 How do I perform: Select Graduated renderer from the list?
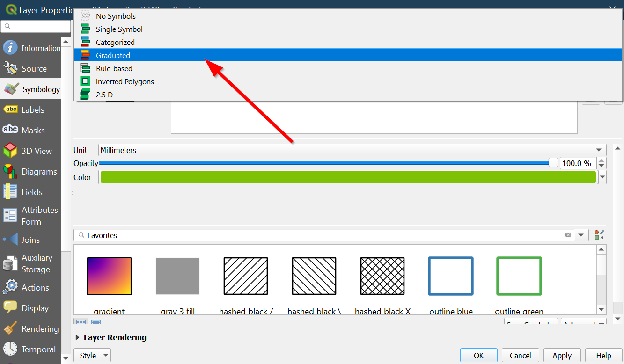(113, 55)
